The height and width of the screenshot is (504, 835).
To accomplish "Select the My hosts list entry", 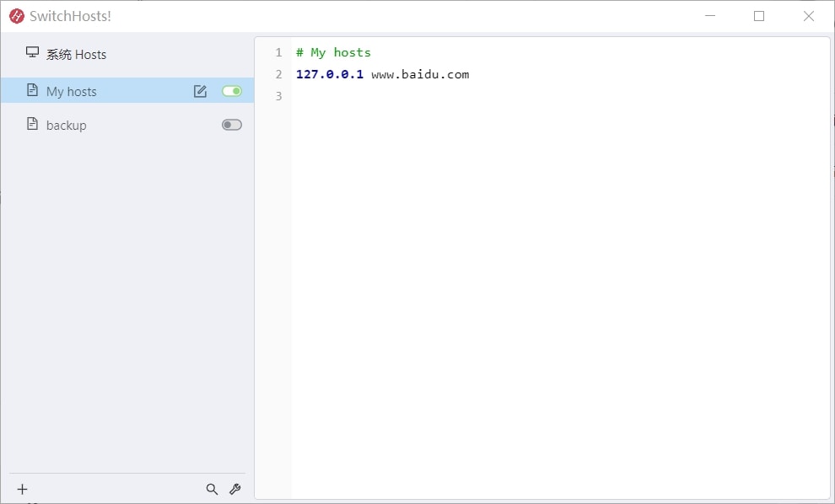I will (127, 90).
